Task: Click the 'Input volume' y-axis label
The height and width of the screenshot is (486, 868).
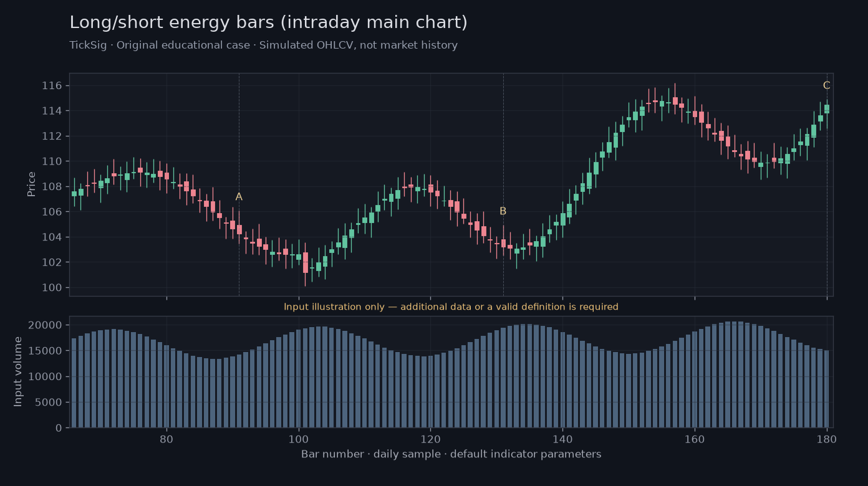Action: [x=18, y=371]
